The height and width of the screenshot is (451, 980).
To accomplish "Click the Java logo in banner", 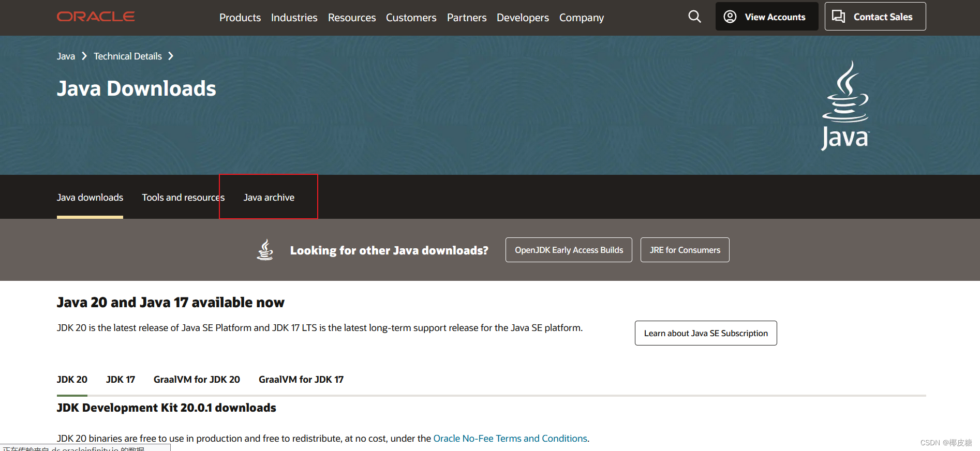I will point(845,106).
